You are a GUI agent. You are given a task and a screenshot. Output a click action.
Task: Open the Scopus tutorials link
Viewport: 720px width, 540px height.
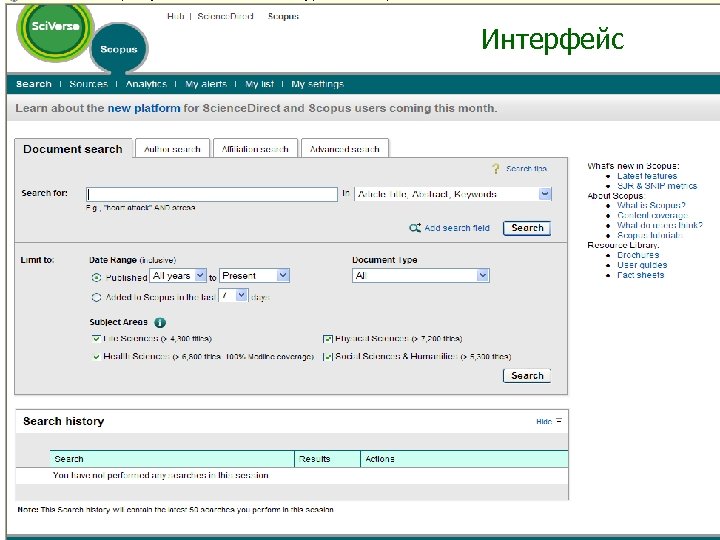pyautogui.click(x=650, y=235)
